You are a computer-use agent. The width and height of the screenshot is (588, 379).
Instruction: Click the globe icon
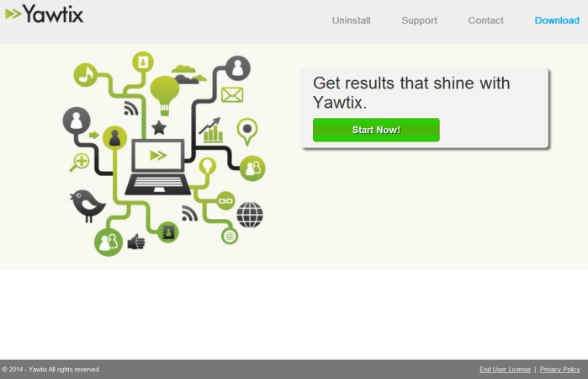coord(250,215)
